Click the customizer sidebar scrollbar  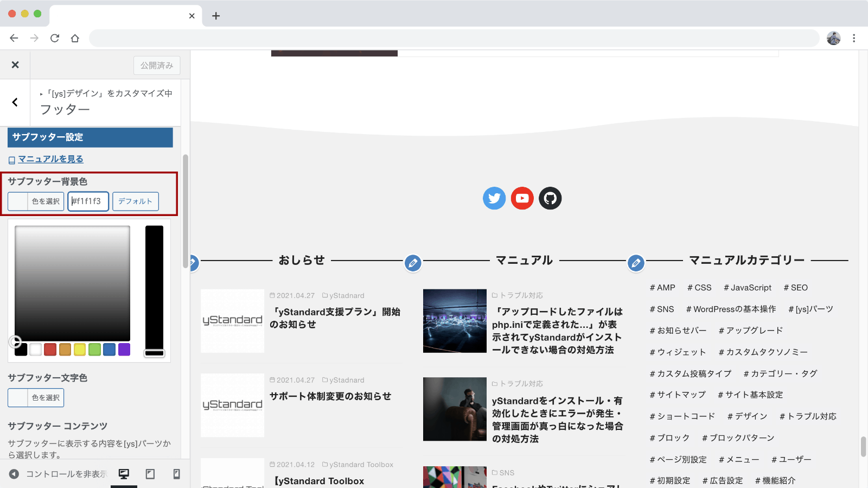[x=186, y=212]
